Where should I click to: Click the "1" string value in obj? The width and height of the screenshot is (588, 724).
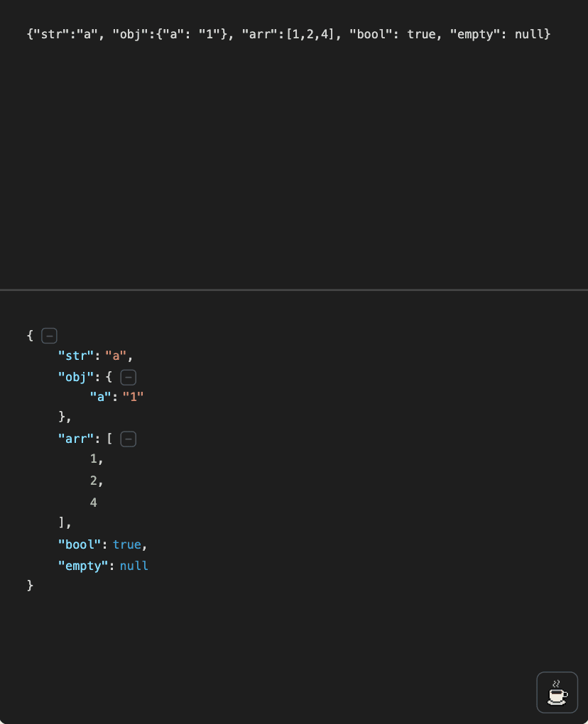pos(133,397)
